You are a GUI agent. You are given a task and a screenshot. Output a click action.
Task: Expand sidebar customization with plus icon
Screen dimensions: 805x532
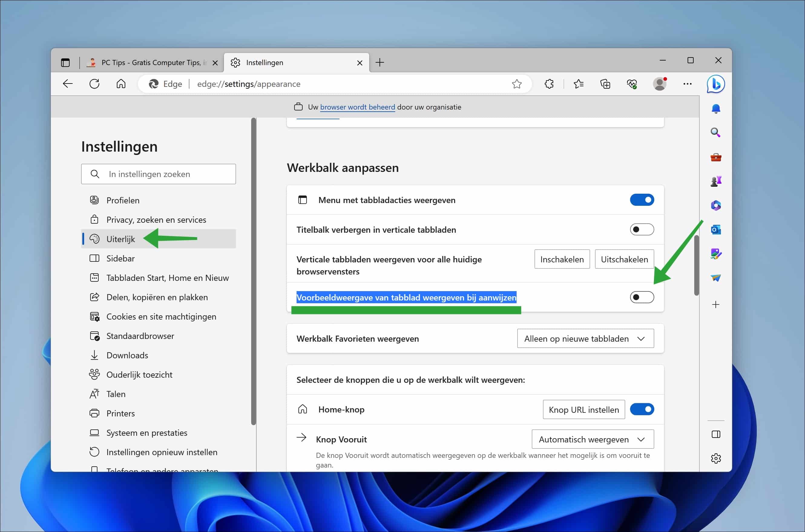pos(716,304)
